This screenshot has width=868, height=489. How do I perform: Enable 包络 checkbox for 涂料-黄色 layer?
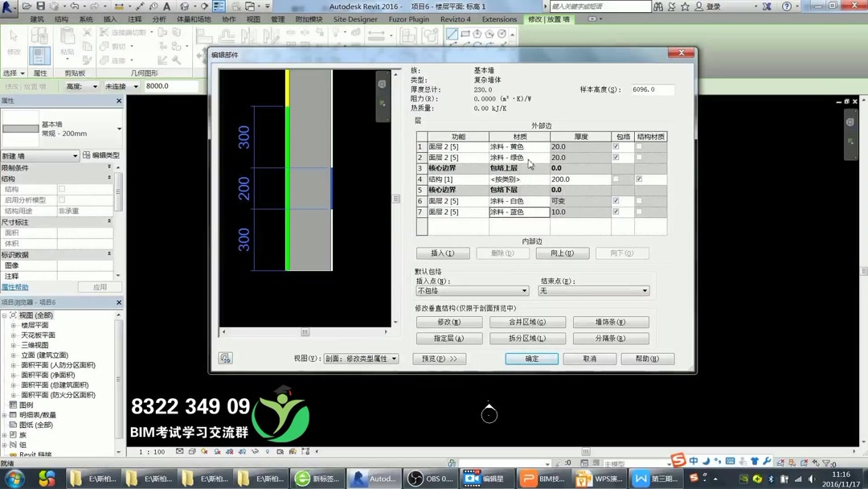[616, 146]
